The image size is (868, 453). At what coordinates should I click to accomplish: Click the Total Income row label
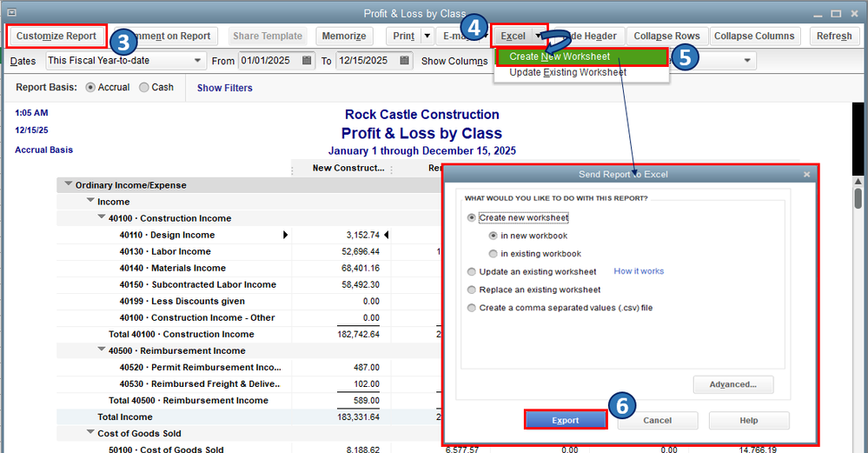point(125,417)
